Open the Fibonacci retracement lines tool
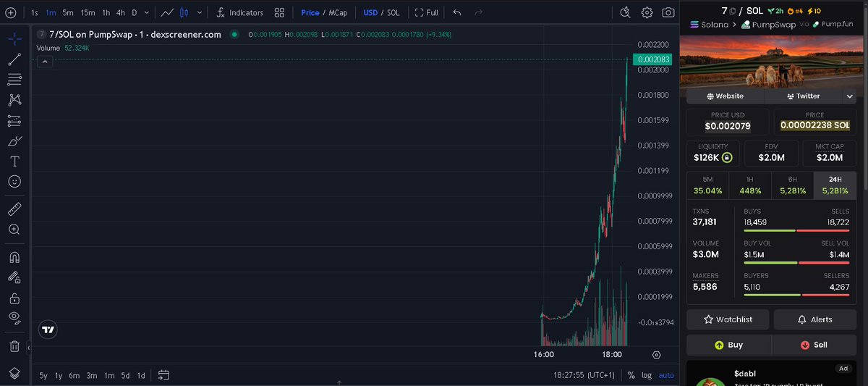This screenshot has height=386, width=868. (x=14, y=80)
